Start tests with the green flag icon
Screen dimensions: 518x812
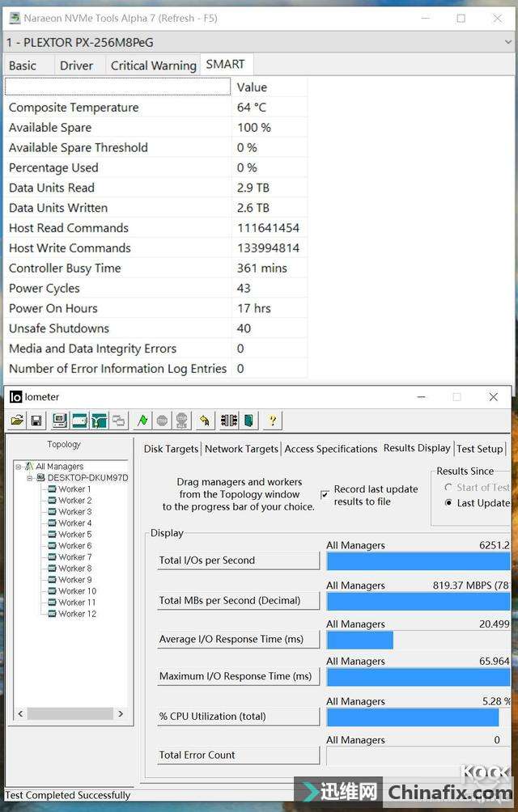[142, 421]
